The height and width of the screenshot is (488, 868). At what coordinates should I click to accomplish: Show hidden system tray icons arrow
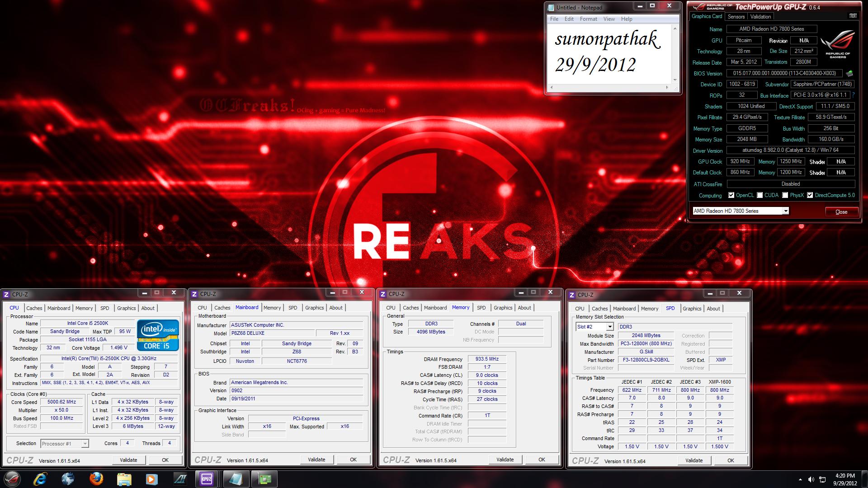[801, 479]
